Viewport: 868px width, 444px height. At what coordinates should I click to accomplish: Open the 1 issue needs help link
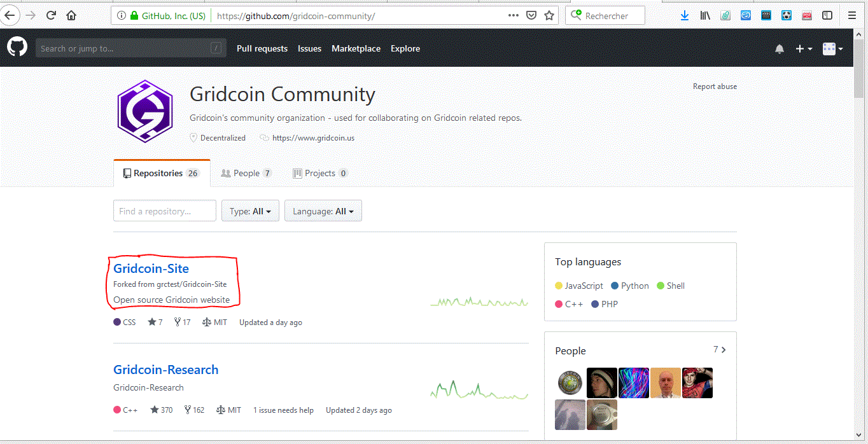pyautogui.click(x=283, y=410)
